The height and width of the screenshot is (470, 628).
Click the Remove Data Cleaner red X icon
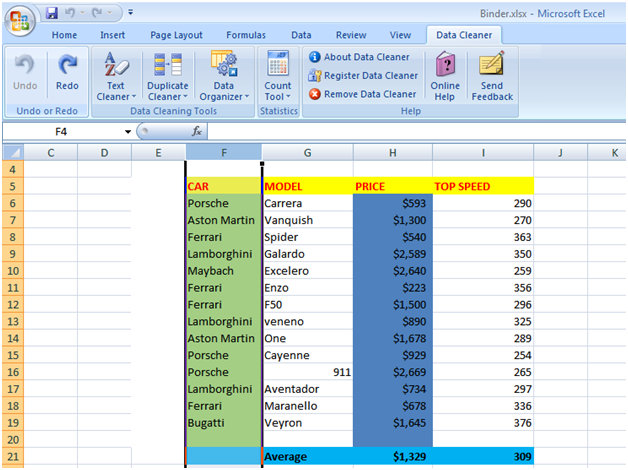point(315,94)
